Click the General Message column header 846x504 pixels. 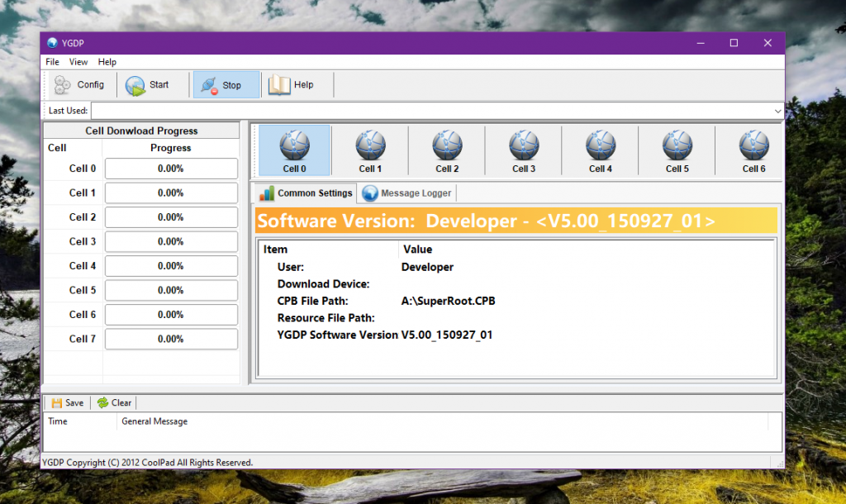point(443,421)
